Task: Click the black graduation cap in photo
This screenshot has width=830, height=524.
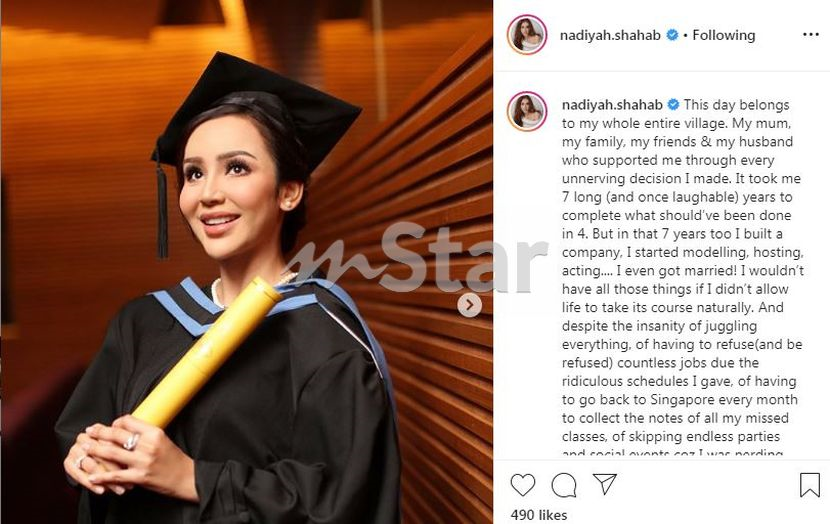Action: (258, 111)
